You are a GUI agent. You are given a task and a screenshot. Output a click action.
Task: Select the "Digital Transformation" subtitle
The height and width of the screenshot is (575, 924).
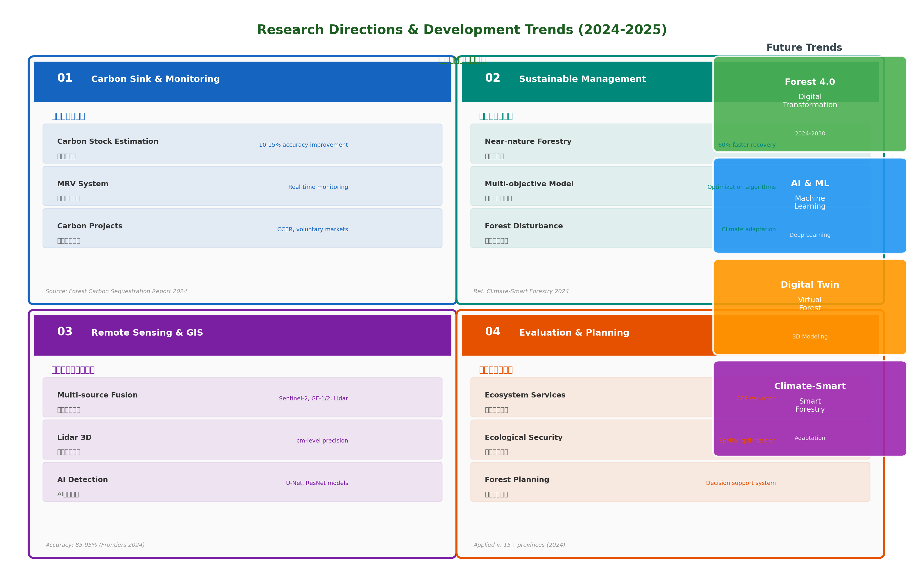pos(810,101)
